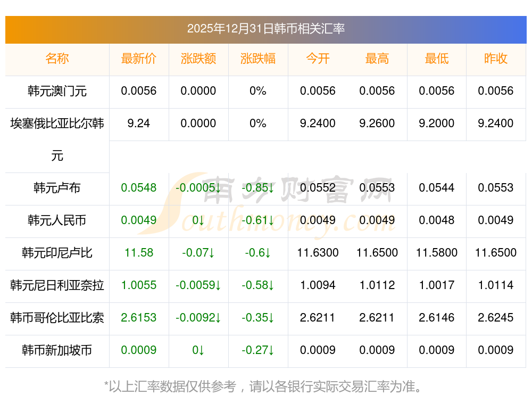
Task: Select the 韩币新加坡币 row name
Action: click(x=57, y=350)
